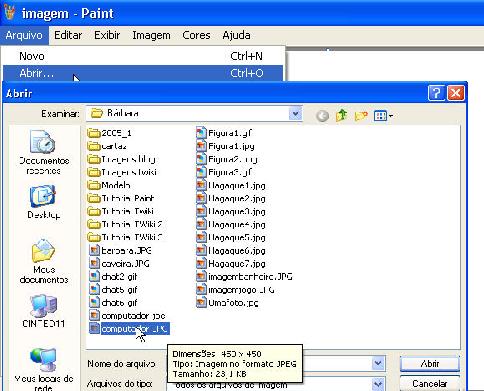Select the chat6.gif file
The width and height of the screenshot is (484, 391).
click(113, 303)
